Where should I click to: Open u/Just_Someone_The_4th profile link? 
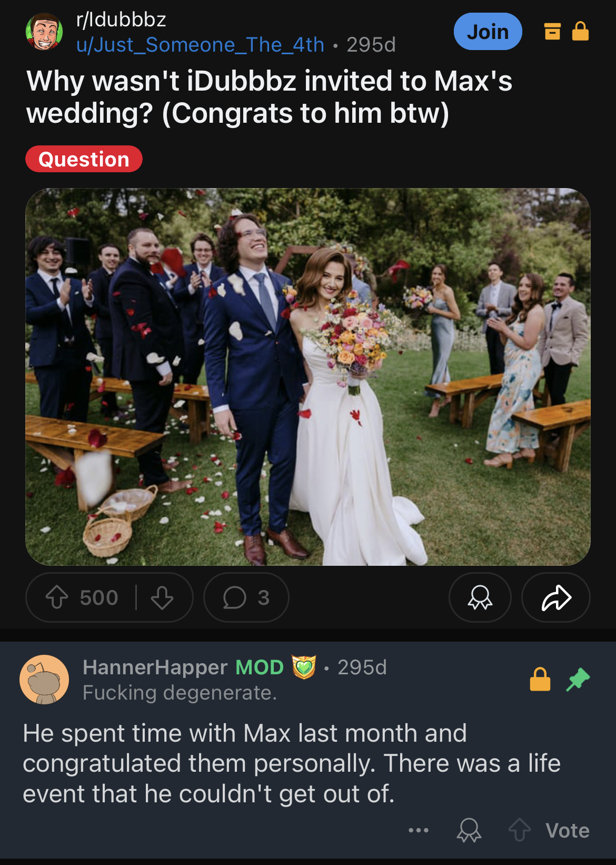(x=200, y=45)
